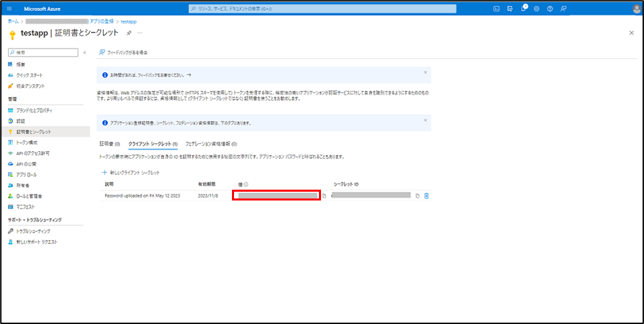Collapse the sidebar with double chevron
644x324 pixels.
(84, 53)
